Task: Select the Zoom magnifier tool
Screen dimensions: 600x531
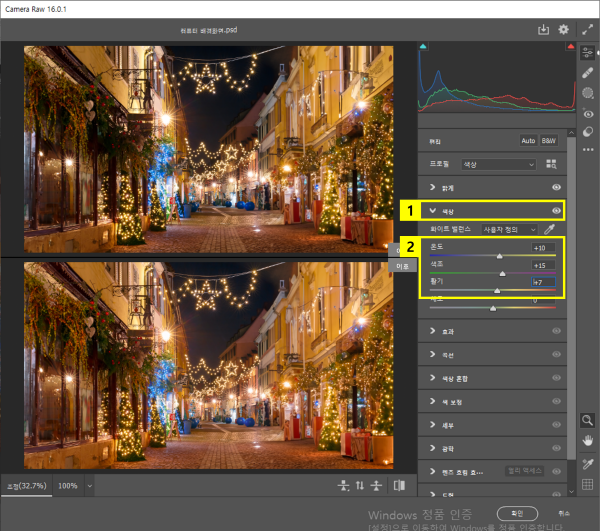Action: coord(588,421)
